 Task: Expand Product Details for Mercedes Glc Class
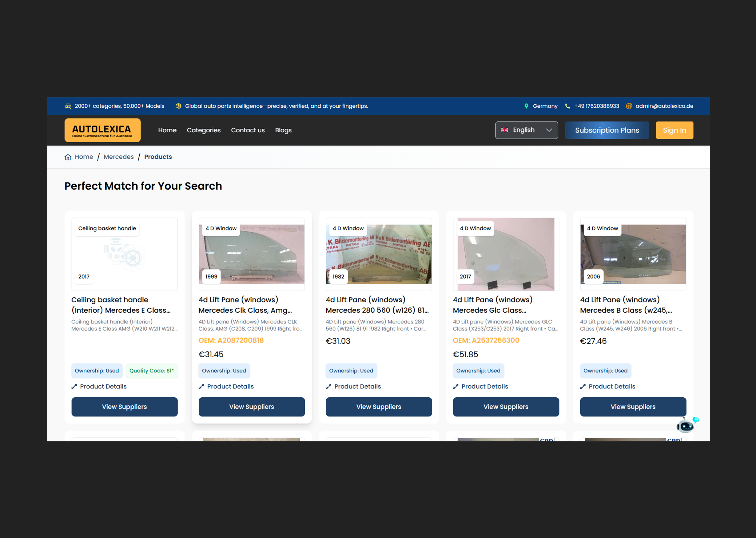[x=480, y=386]
